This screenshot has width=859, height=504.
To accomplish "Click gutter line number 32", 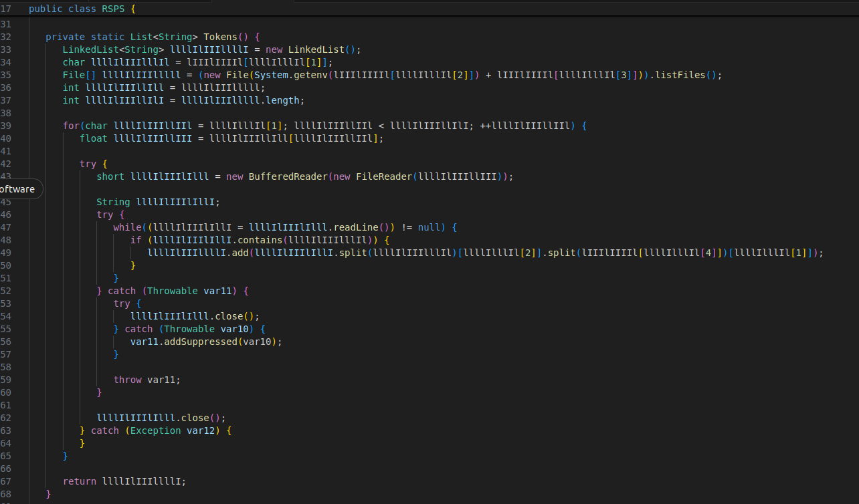I will pos(6,37).
